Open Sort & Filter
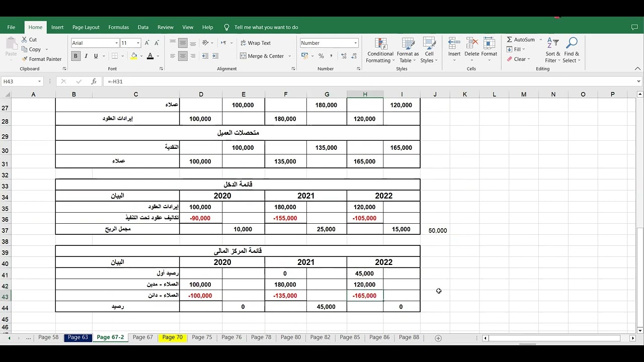The image size is (644, 362). pyautogui.click(x=553, y=50)
